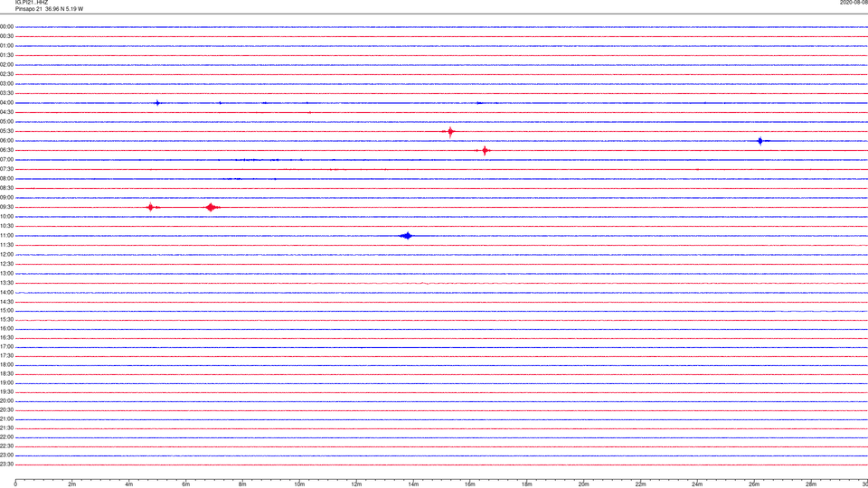Select the 00:30 trace time label
Viewport: 868px width, 488px height.
[6, 36]
